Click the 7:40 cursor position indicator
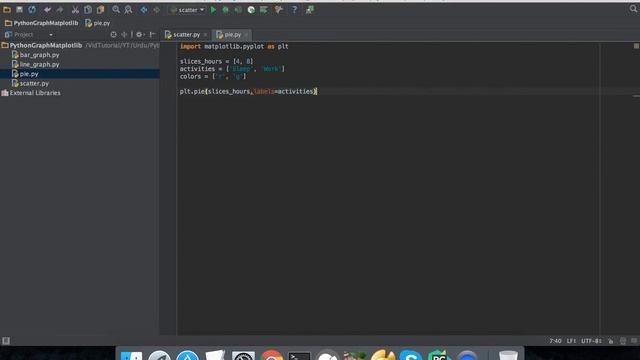Screen dimensions: 640x360 (x=555, y=341)
